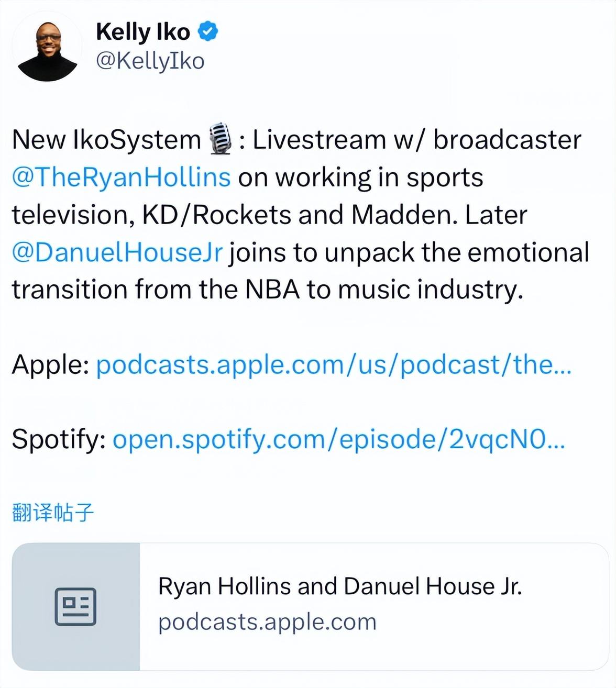Click the @KellyIko handle

pyautogui.click(x=150, y=61)
